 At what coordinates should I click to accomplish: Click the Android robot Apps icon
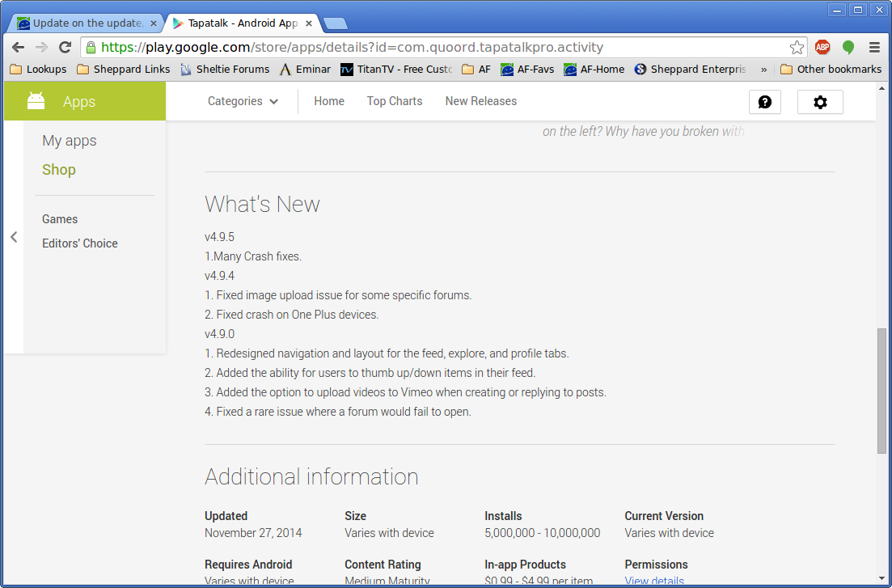[x=36, y=101]
